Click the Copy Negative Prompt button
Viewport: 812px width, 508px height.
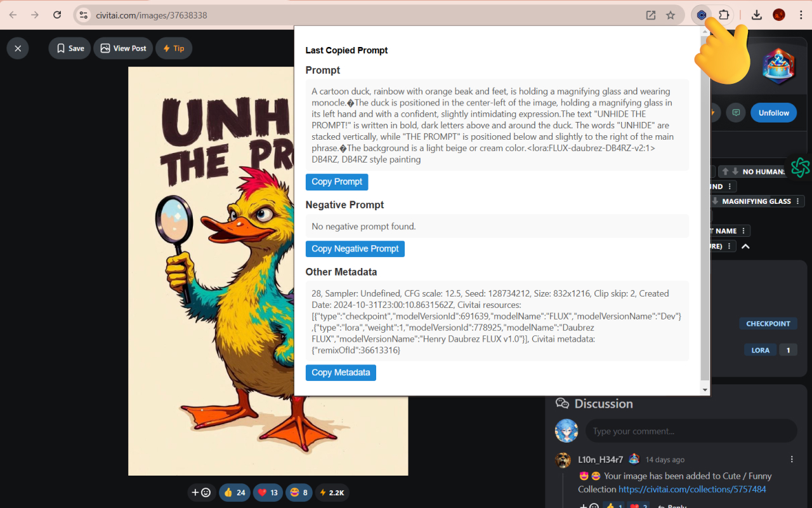coord(355,249)
